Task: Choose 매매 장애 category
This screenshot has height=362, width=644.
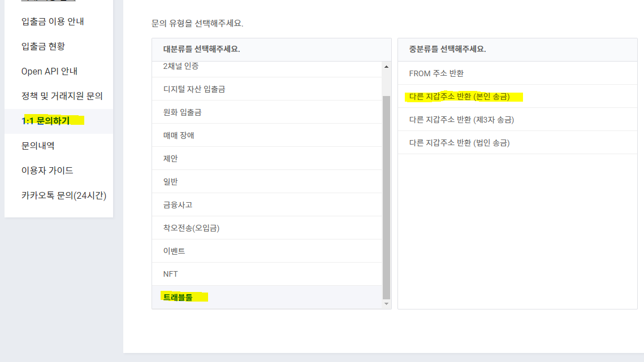Action: pos(267,135)
